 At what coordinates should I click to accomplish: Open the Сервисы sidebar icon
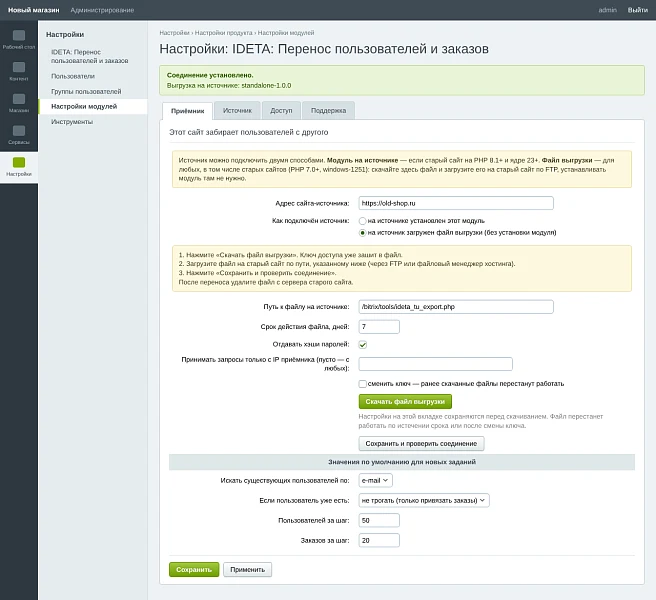tap(19, 135)
